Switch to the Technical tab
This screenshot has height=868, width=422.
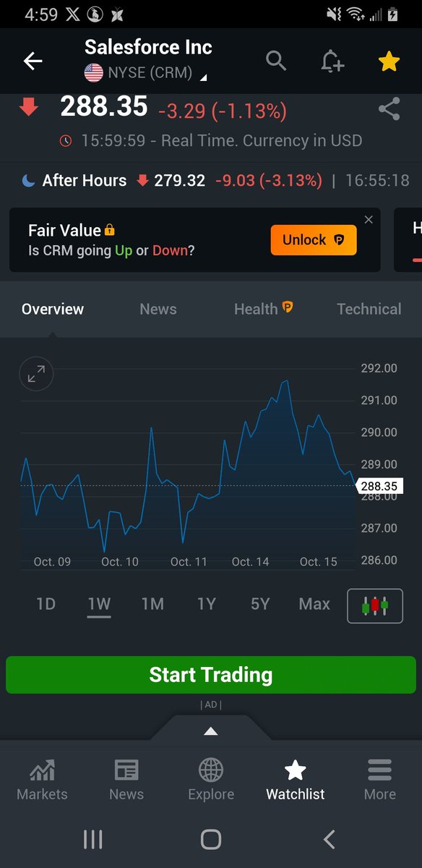click(x=369, y=309)
